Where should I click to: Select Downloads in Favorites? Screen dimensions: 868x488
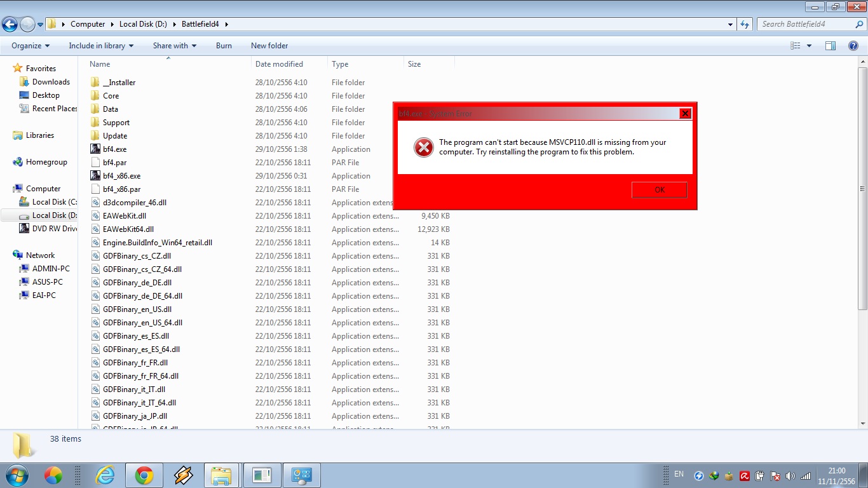[x=51, y=82]
